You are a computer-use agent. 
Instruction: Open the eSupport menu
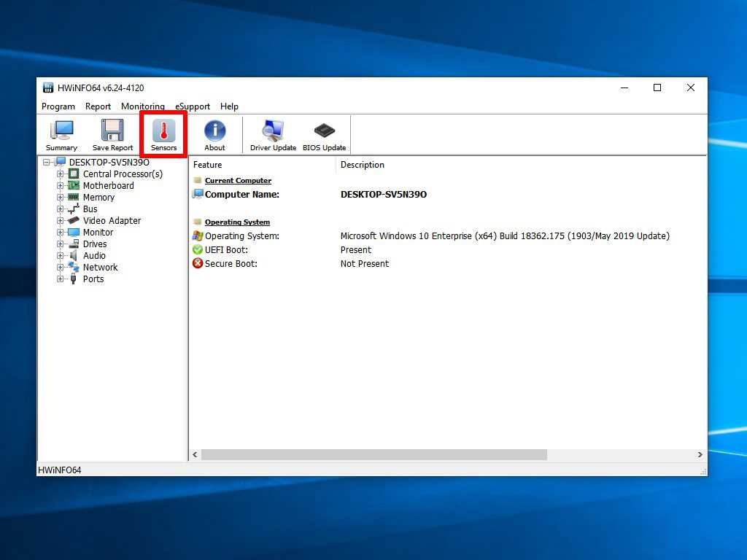[x=193, y=106]
